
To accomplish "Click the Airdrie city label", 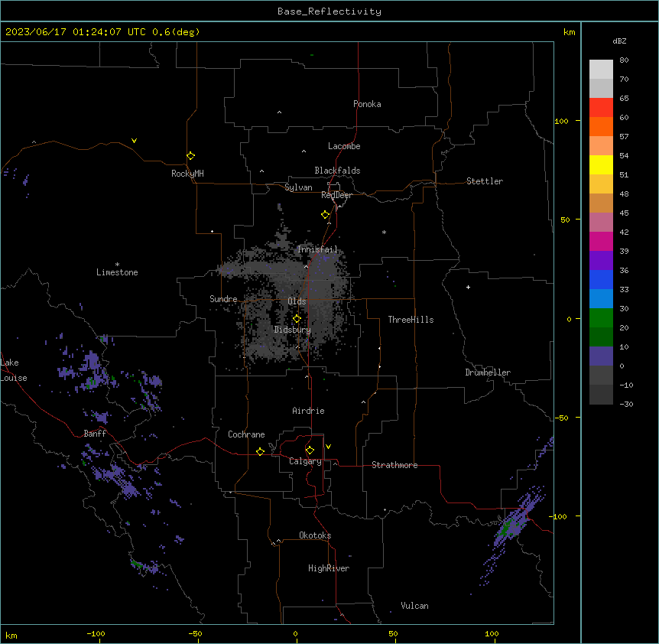I will click(x=309, y=411).
